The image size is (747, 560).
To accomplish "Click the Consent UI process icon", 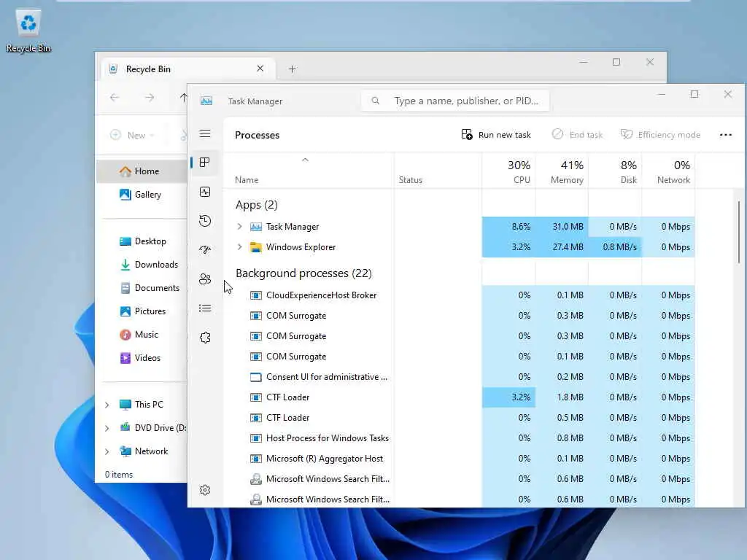I will click(256, 377).
